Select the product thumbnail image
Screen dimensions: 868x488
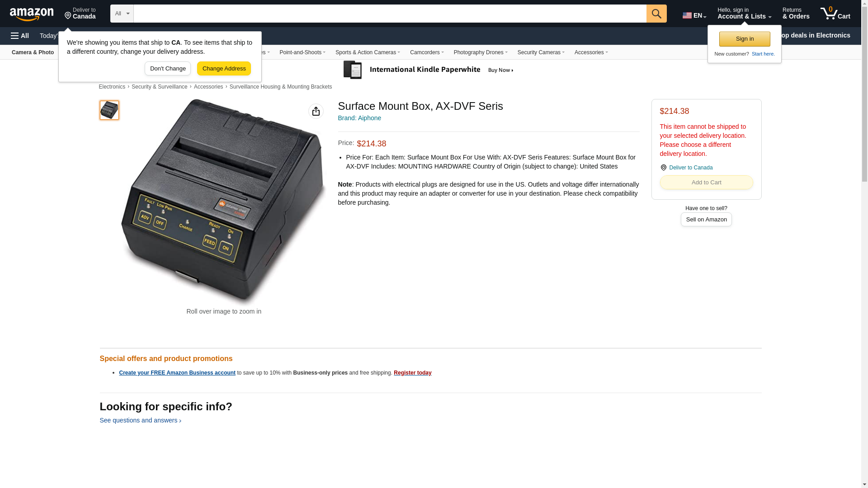[x=109, y=110]
